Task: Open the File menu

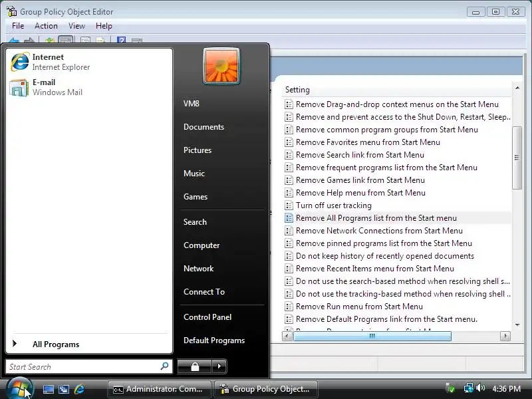Action: click(x=18, y=26)
